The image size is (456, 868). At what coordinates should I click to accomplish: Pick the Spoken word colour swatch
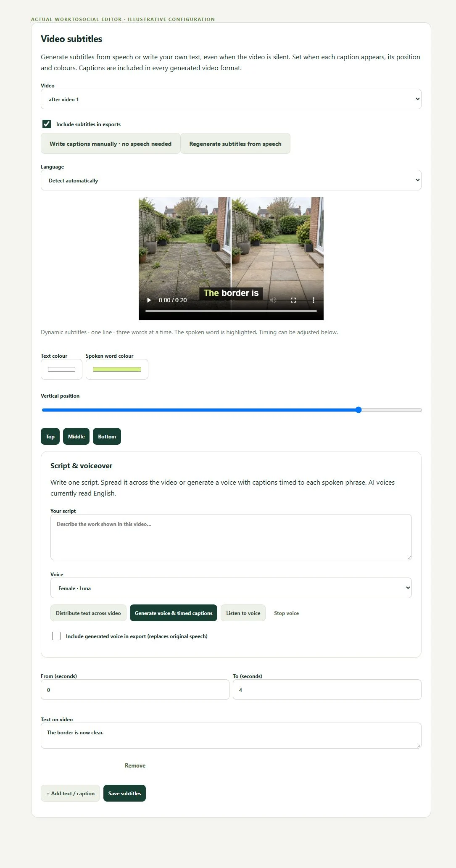117,369
